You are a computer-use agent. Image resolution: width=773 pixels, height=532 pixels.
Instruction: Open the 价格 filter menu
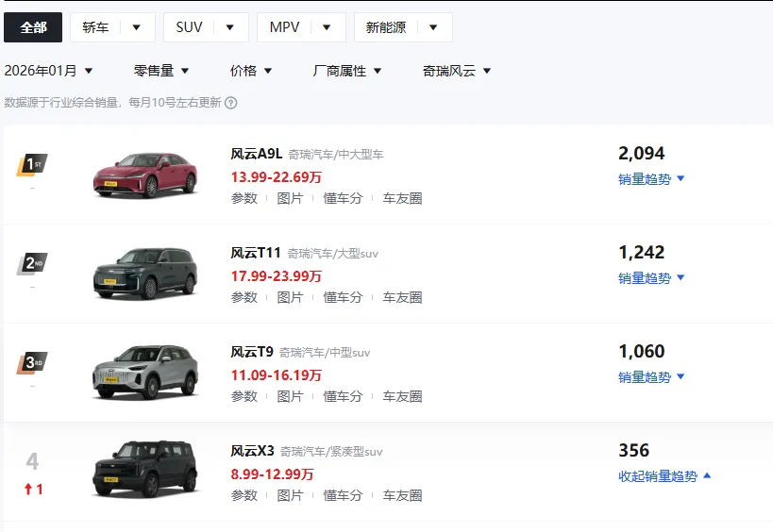click(x=251, y=71)
